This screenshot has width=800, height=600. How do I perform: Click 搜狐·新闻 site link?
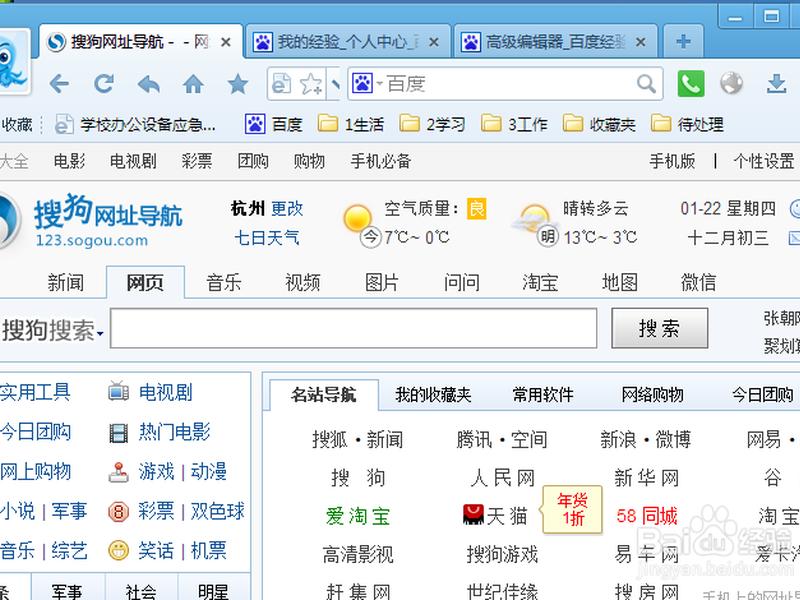click(358, 439)
